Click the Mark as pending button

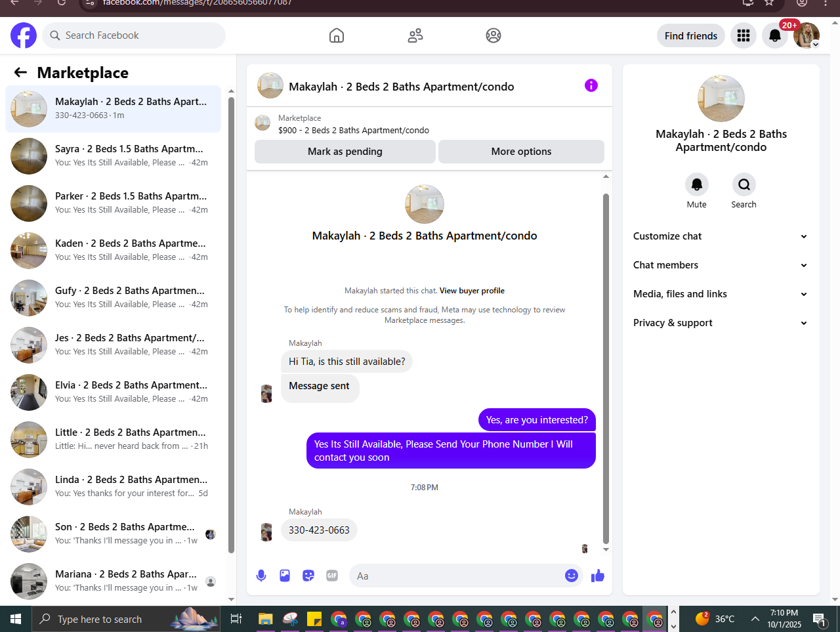345,152
